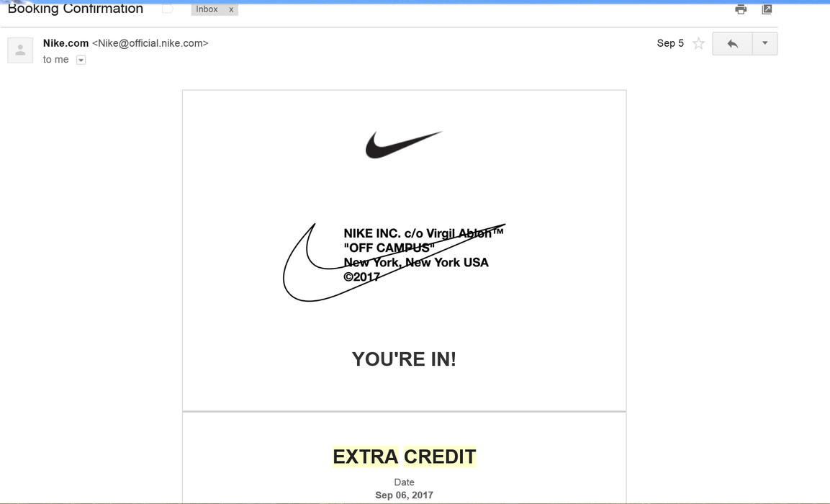Viewport: 830px width, 504px height.
Task: Click the 'to me' recipient text
Action: coord(55,59)
